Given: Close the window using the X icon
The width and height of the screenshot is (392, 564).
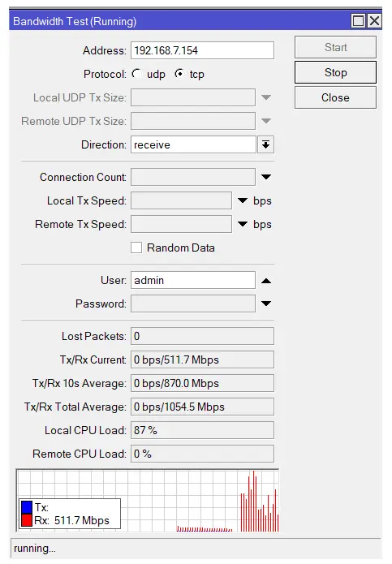Looking at the screenshot, I should pyautogui.click(x=374, y=21).
